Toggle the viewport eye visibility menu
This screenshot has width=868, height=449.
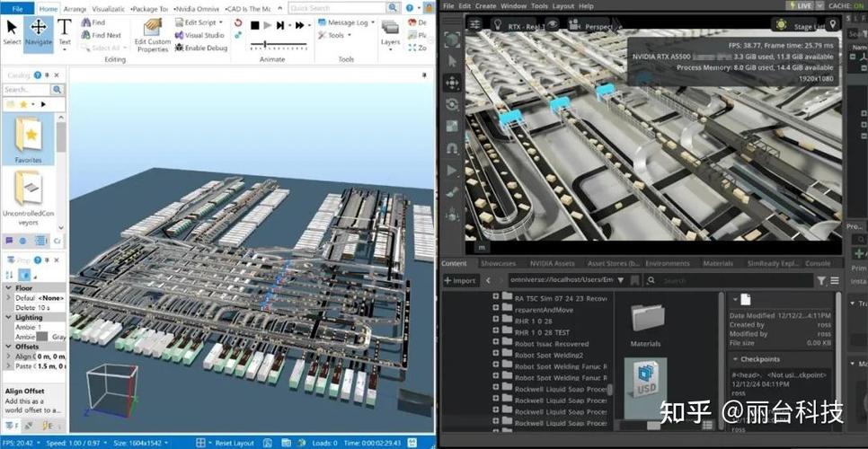point(553,24)
